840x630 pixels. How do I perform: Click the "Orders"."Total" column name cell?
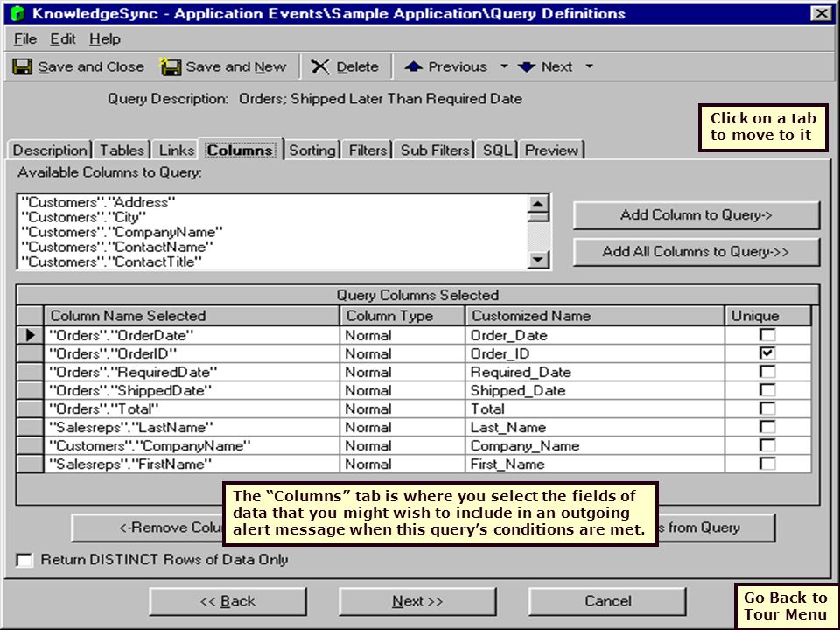coord(192,409)
